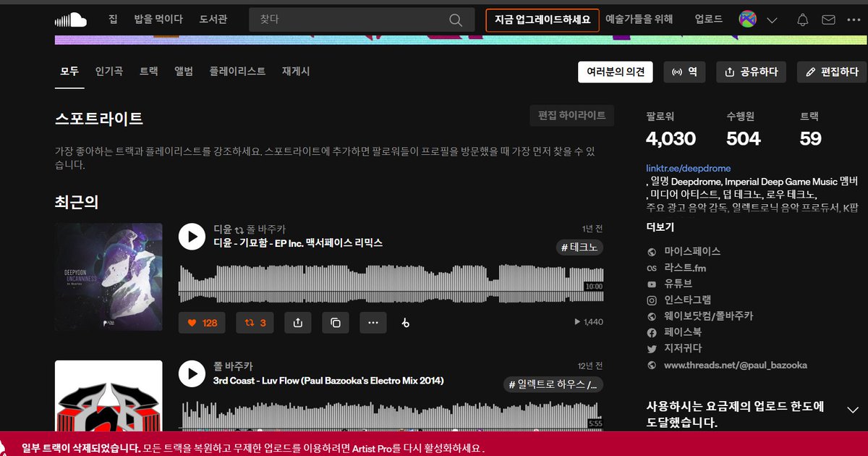Open the three-dots more menu in header
Viewport: 868px width, 456px height.
[854, 20]
